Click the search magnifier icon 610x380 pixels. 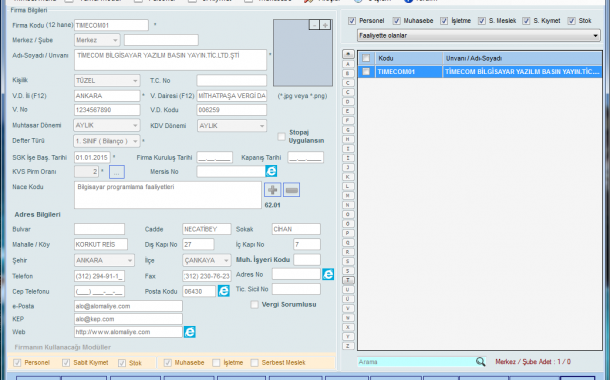point(480,362)
